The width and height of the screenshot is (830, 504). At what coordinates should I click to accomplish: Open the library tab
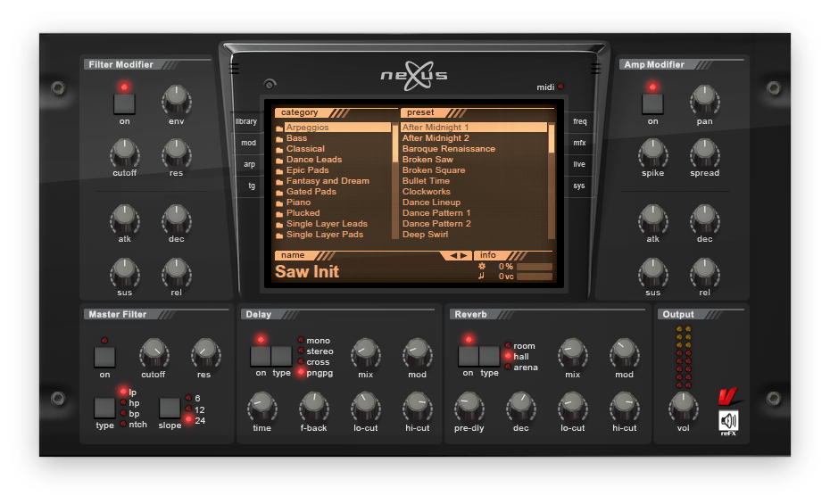tap(246, 121)
